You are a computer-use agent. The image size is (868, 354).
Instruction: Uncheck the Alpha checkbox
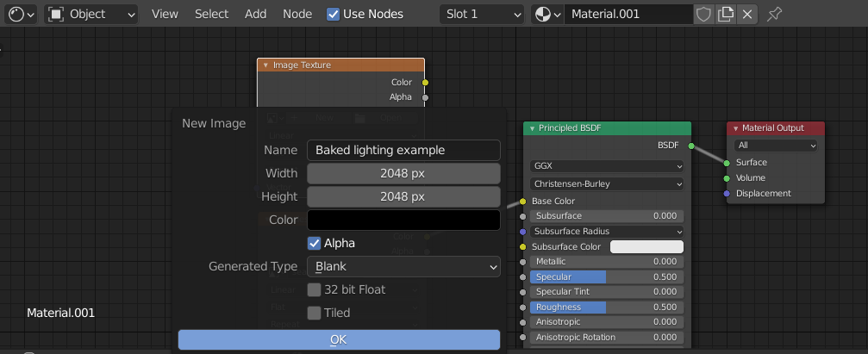click(315, 244)
